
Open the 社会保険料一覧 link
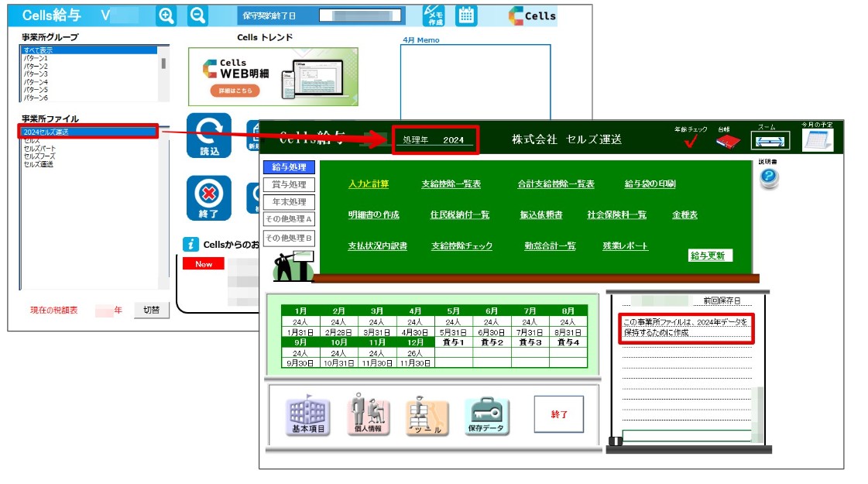tap(616, 215)
